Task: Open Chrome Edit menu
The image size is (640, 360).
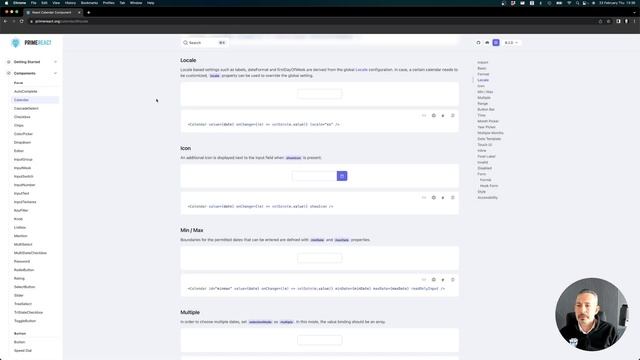Action: 44,3
